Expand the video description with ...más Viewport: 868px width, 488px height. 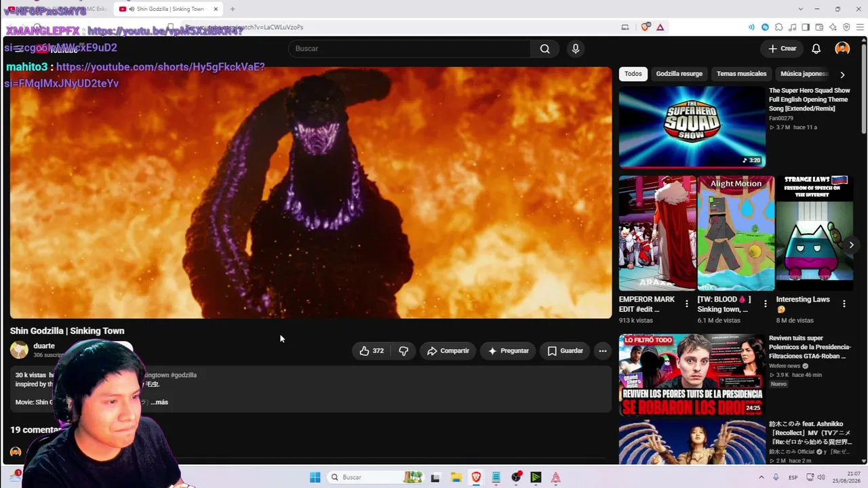pyautogui.click(x=159, y=402)
